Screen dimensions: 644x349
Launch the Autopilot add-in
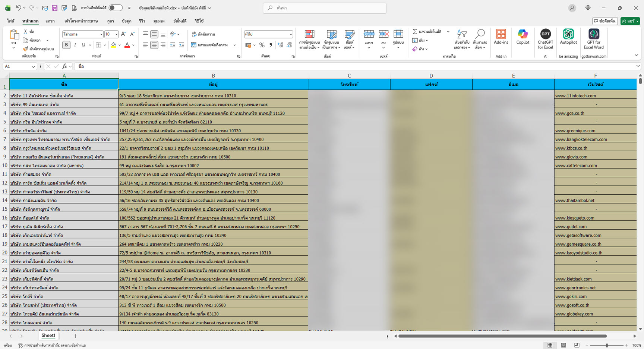pos(568,35)
